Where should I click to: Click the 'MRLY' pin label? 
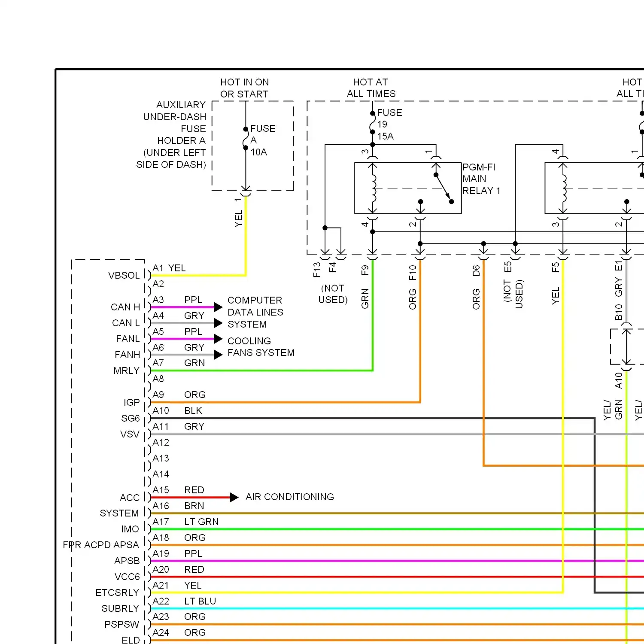pyautogui.click(x=127, y=371)
